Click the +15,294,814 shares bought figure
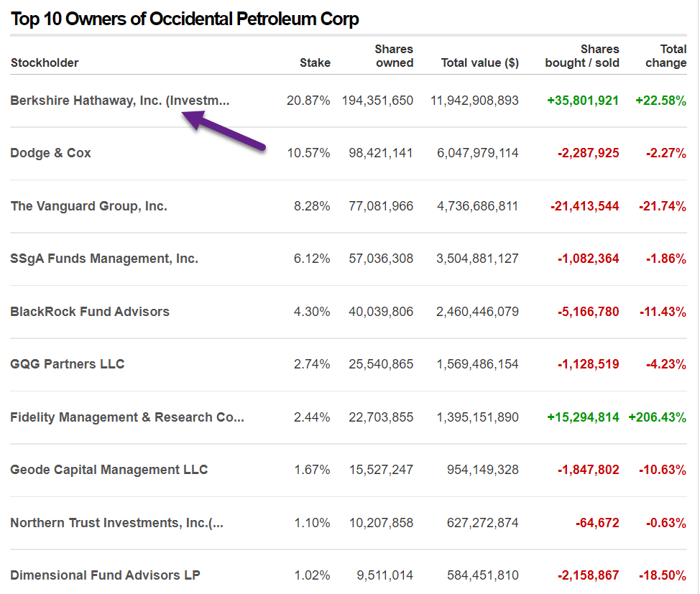This screenshot has width=700, height=594. tap(583, 417)
